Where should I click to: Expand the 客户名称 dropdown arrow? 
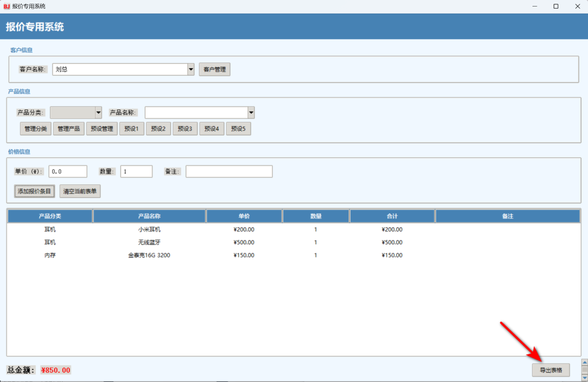click(x=191, y=70)
